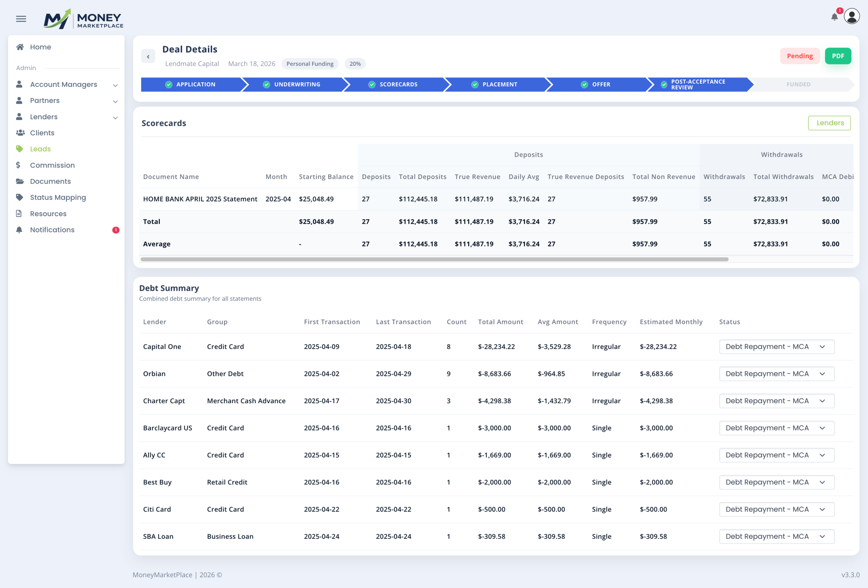The width and height of the screenshot is (868, 588).
Task: Click the Lenders button in Scorecards
Action: (829, 123)
